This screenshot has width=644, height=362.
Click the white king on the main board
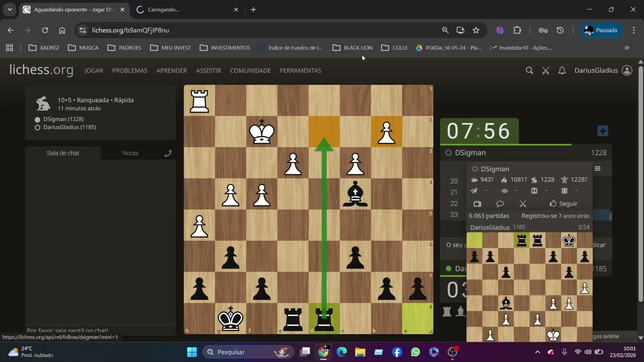tap(262, 132)
